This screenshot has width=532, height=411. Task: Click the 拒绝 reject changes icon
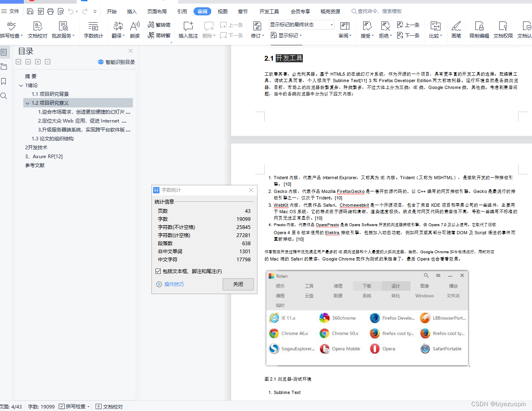tap(385, 26)
